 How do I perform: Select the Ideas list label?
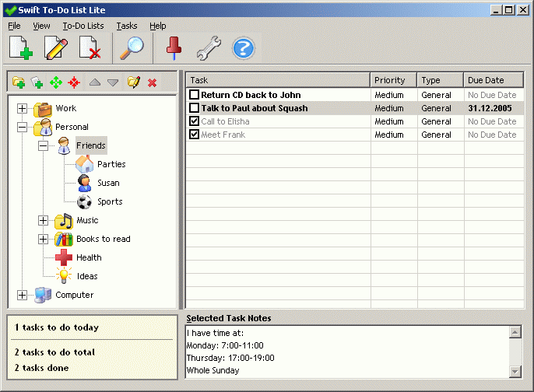tap(87, 276)
